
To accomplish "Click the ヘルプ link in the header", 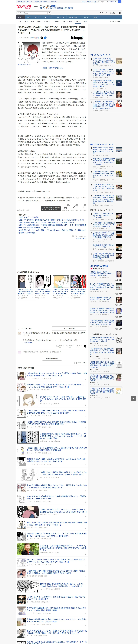I will point(94,2).
